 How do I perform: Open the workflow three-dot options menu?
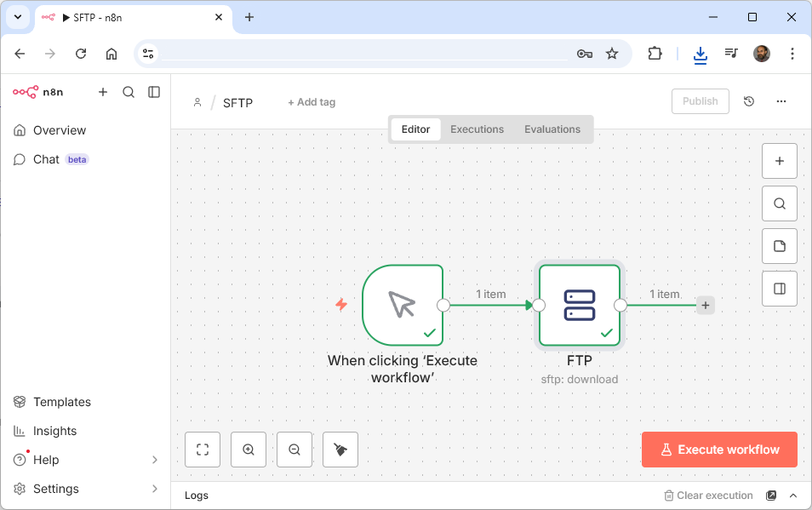(x=781, y=101)
